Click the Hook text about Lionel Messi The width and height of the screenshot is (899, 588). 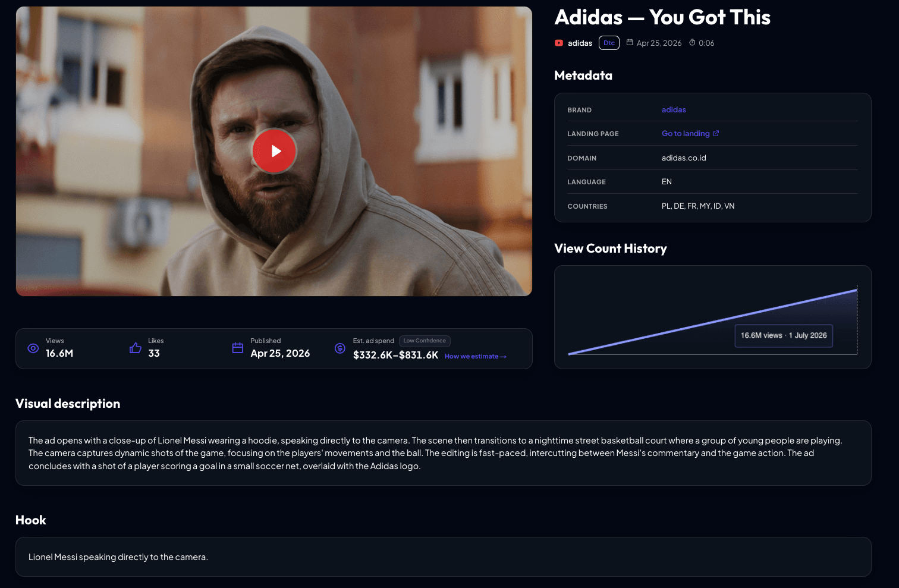point(118,557)
